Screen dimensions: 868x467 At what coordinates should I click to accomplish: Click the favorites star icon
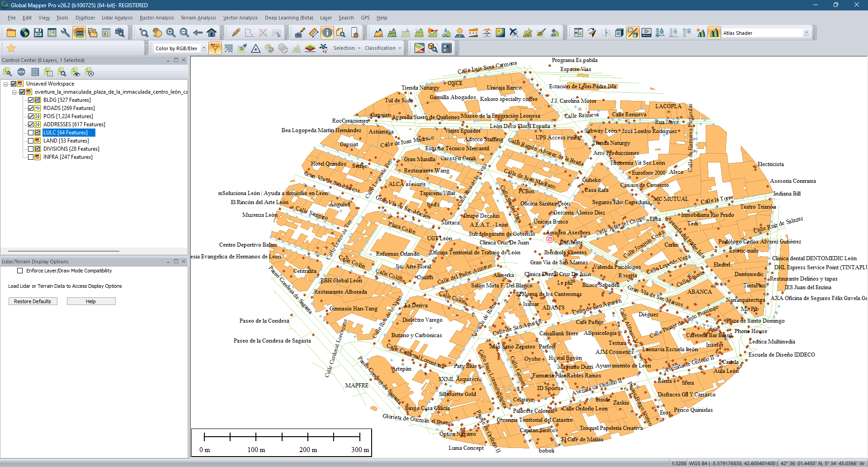click(11, 48)
